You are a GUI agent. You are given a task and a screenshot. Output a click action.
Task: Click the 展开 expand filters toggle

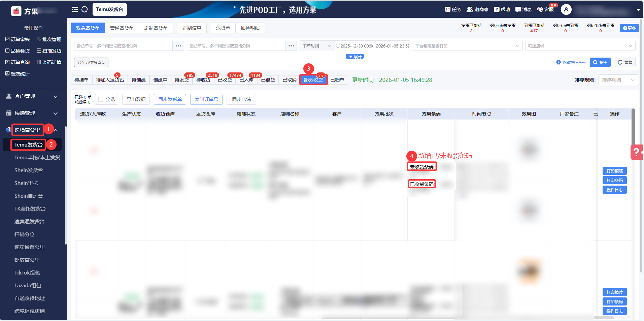(x=355, y=57)
